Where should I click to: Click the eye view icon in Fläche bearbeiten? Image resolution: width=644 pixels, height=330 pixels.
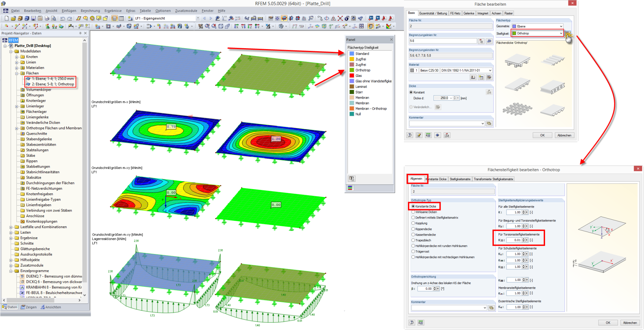(x=438, y=135)
